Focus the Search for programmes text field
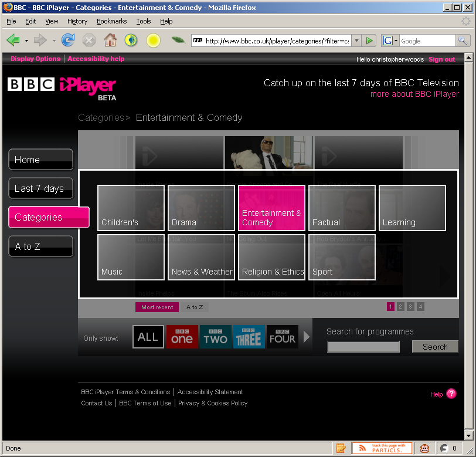 [363, 347]
